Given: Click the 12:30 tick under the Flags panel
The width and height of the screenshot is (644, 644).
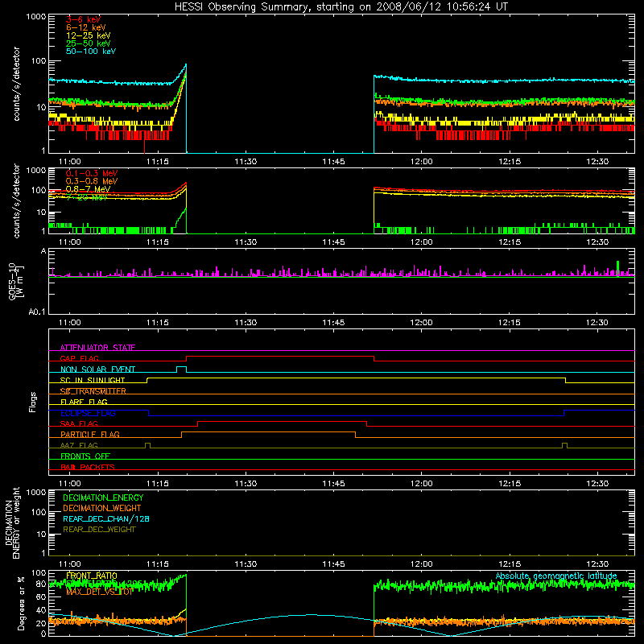Looking at the screenshot, I should coord(597,484).
